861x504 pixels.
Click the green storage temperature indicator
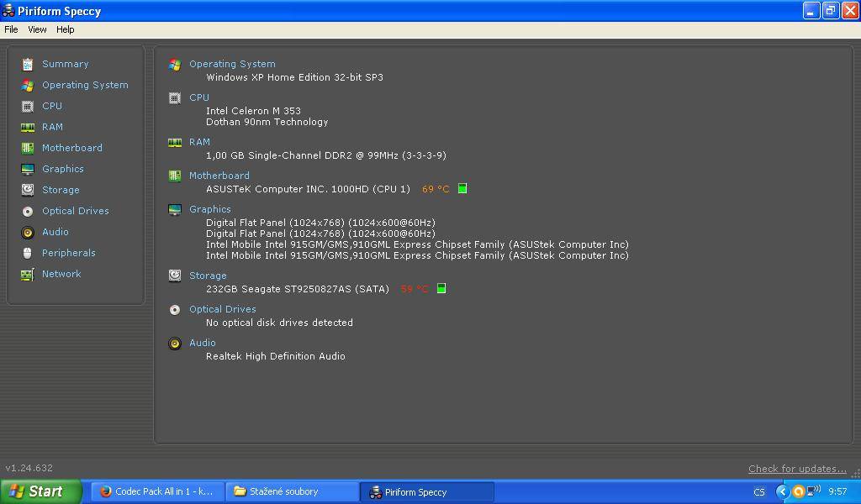(441, 288)
